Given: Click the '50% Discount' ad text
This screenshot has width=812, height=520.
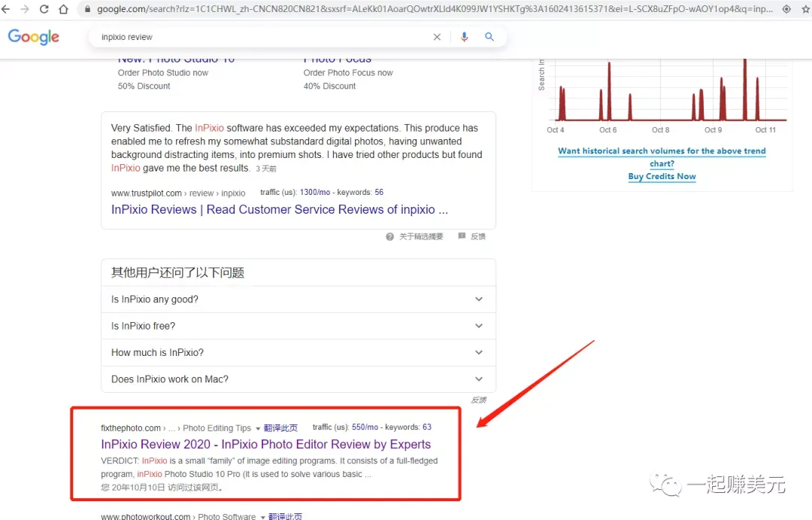Looking at the screenshot, I should [144, 86].
